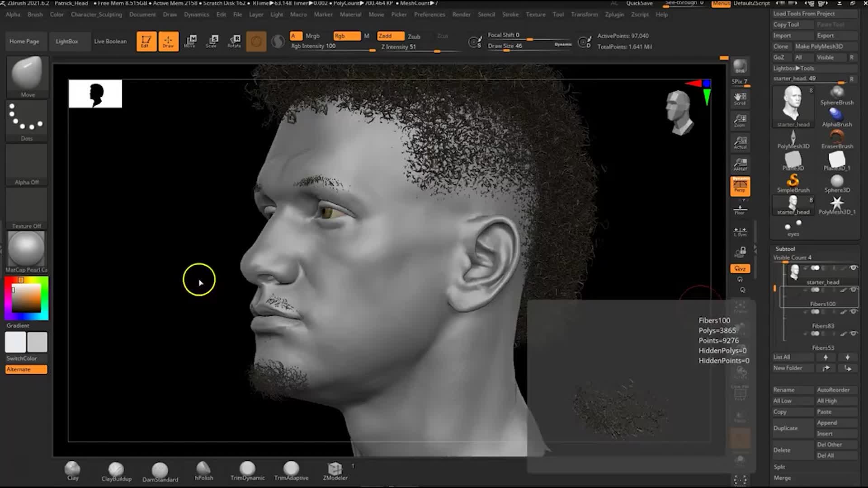Click the Duplicate subtool button
Viewport: 868px width, 488px height.
point(792,428)
